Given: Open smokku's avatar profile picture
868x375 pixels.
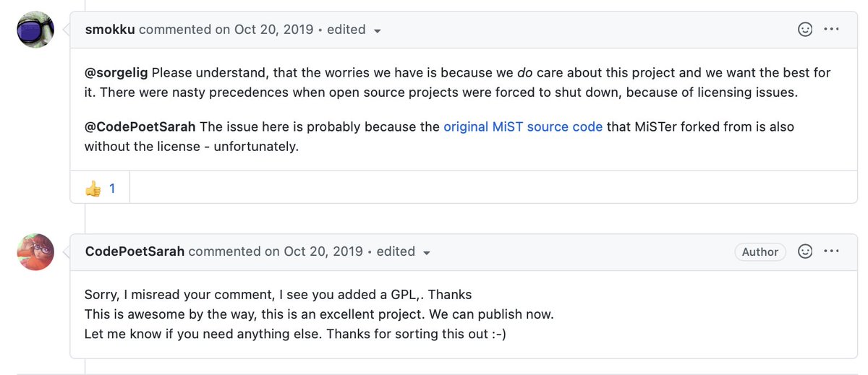Looking at the screenshot, I should [35, 30].
